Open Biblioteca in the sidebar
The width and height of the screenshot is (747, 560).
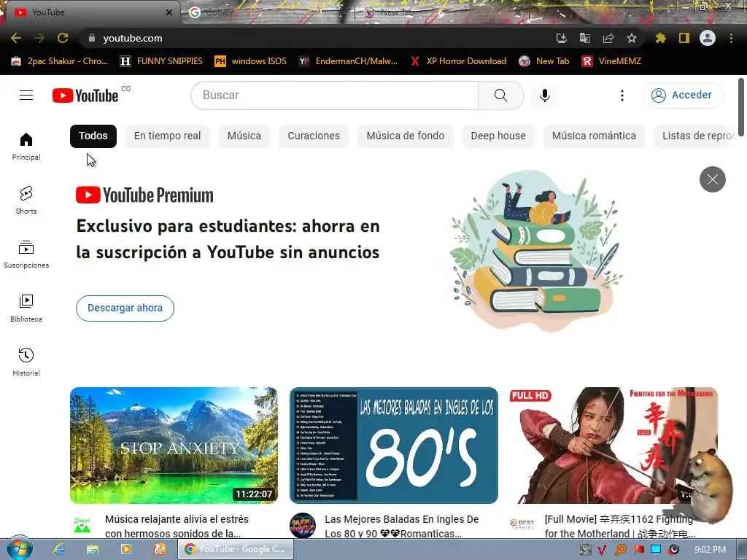tap(26, 308)
